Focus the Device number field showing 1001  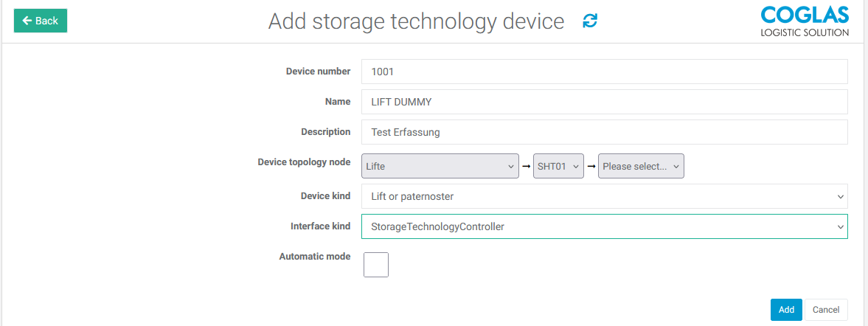click(x=604, y=72)
